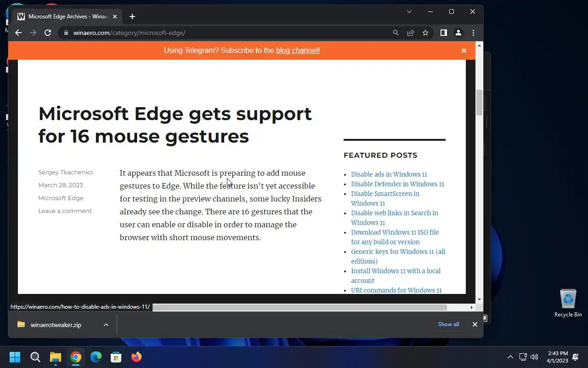This screenshot has height=368, width=588.
Task: Open the search tabs chevron in title bar
Action: click(x=409, y=11)
